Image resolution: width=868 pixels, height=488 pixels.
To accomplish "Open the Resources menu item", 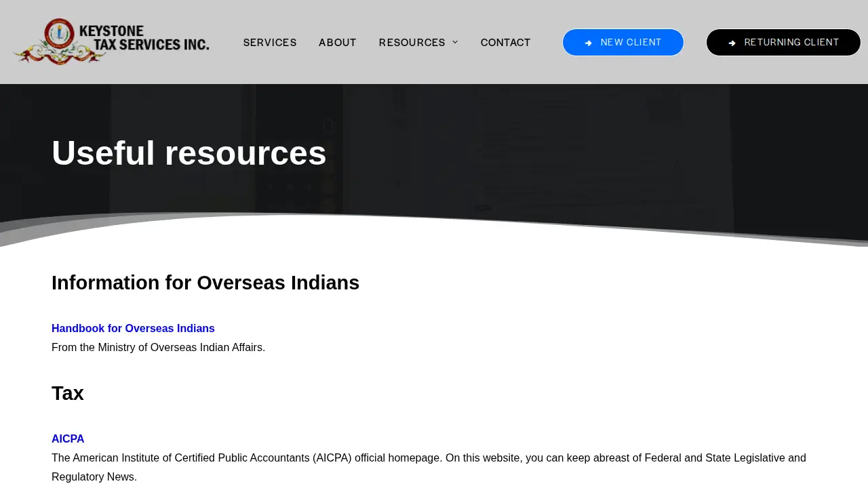I will (x=412, y=43).
